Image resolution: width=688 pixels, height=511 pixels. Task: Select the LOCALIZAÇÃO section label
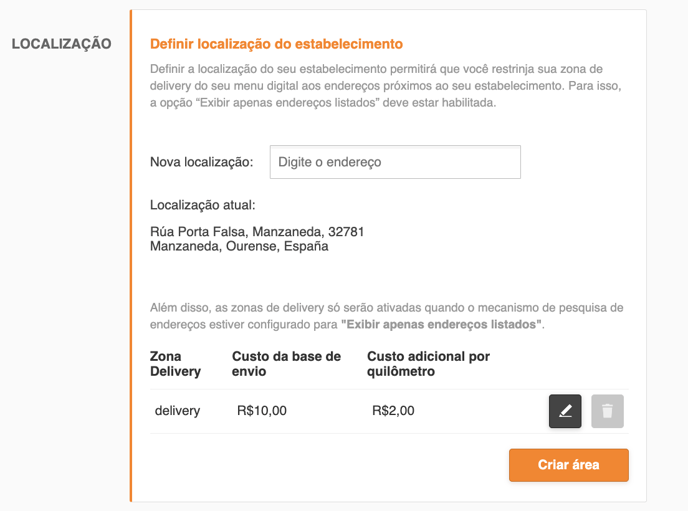[x=61, y=44]
